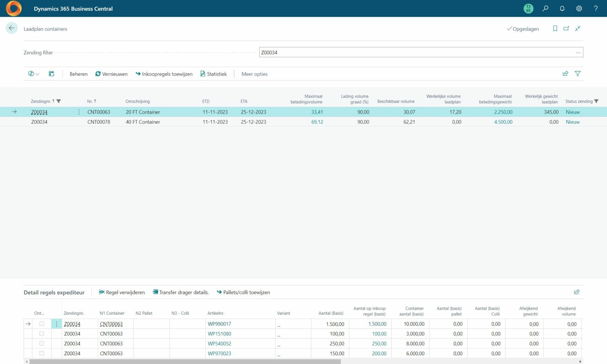Image resolution: width=607 pixels, height=364 pixels.
Task: Share the detail lines list
Action: (x=576, y=292)
